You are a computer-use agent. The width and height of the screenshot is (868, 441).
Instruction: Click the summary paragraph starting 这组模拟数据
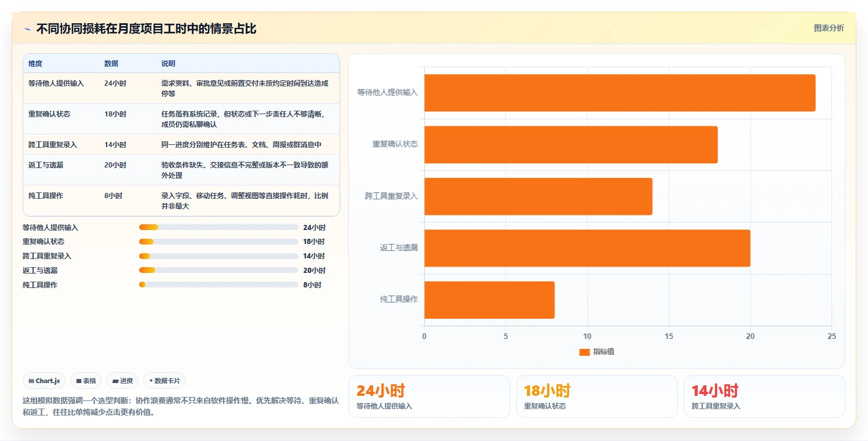click(181, 406)
